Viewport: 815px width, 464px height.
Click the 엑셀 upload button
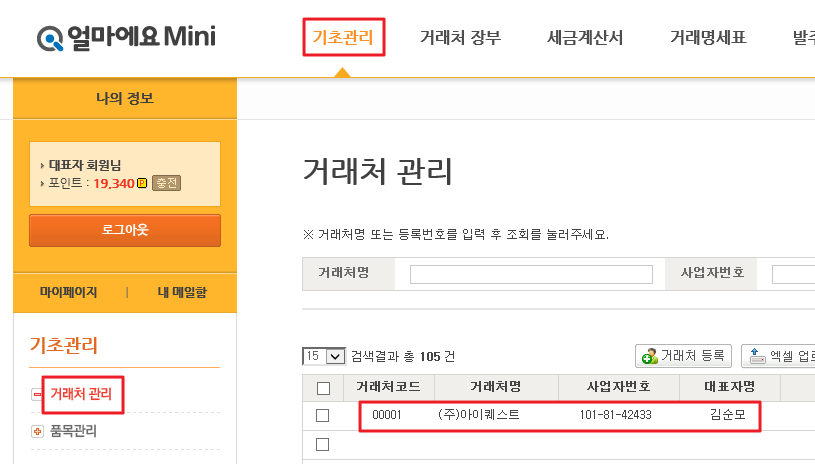780,356
